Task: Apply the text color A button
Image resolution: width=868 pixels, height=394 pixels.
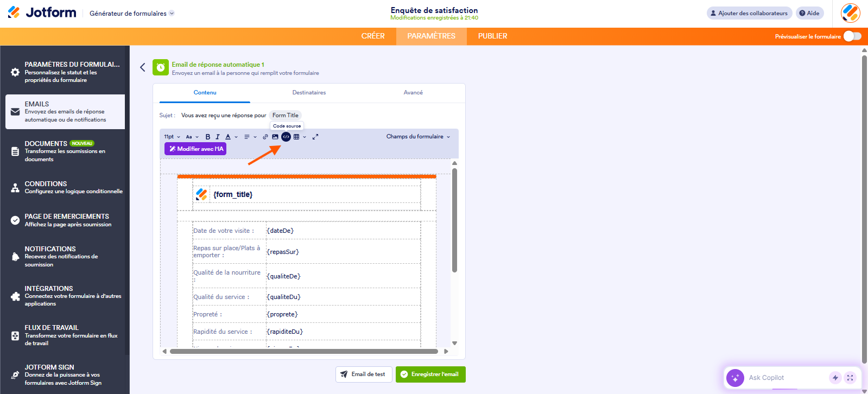Action: [228, 137]
